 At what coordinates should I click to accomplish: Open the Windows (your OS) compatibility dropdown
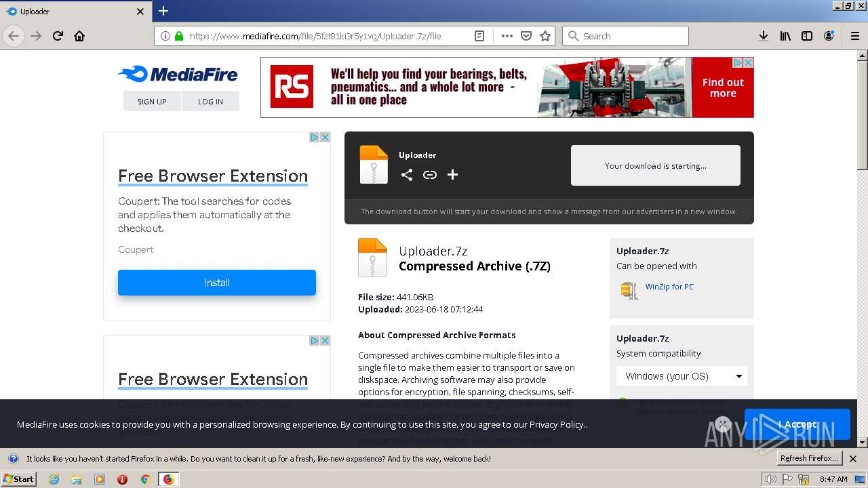coord(682,376)
